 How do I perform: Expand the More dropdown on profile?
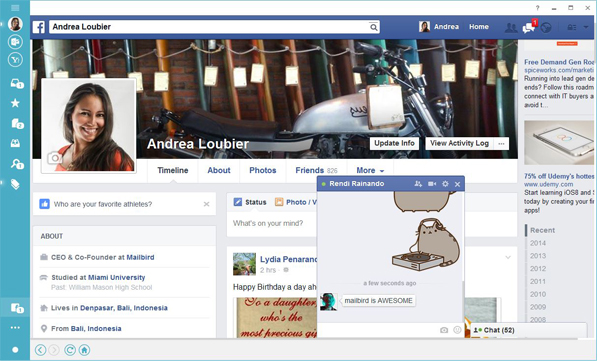tap(370, 171)
